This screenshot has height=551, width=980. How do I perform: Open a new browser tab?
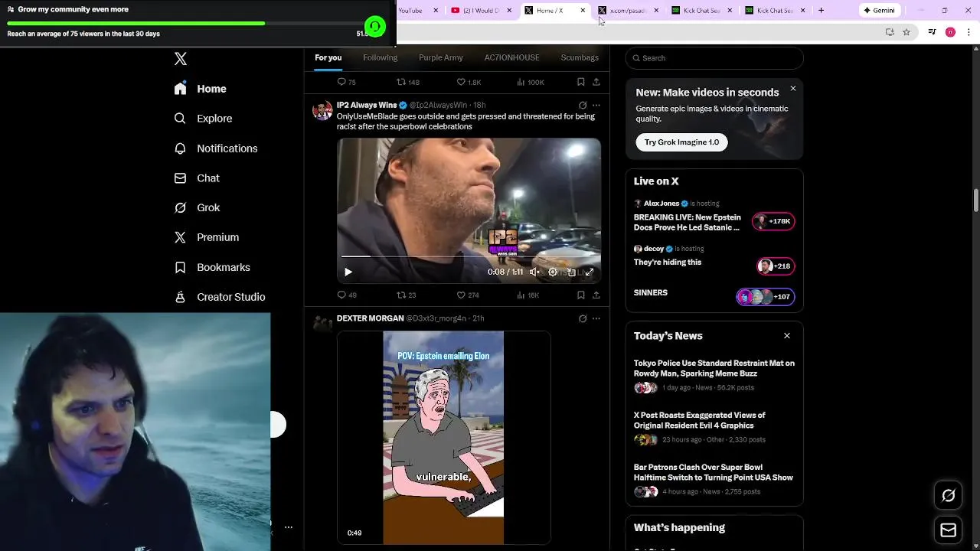(821, 11)
